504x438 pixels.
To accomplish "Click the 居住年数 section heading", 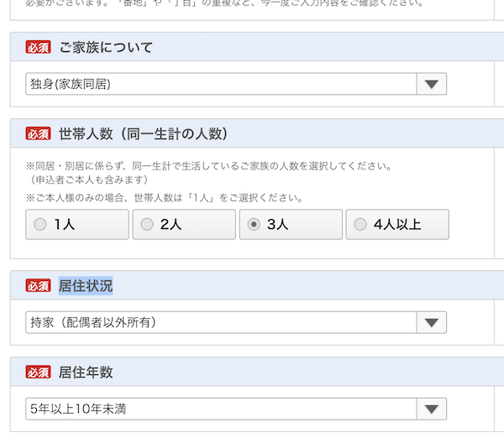I will pos(86,373).
